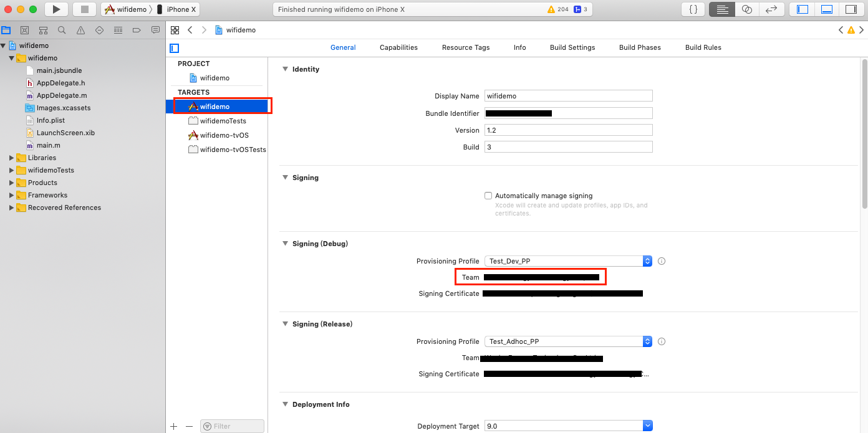Go back in editor history
This screenshot has height=433, width=868.
pos(190,30)
